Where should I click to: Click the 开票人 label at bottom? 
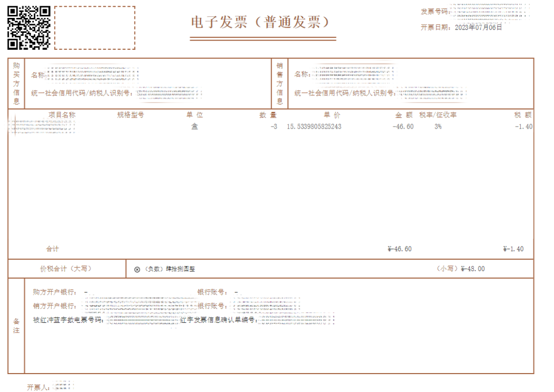[38, 387]
